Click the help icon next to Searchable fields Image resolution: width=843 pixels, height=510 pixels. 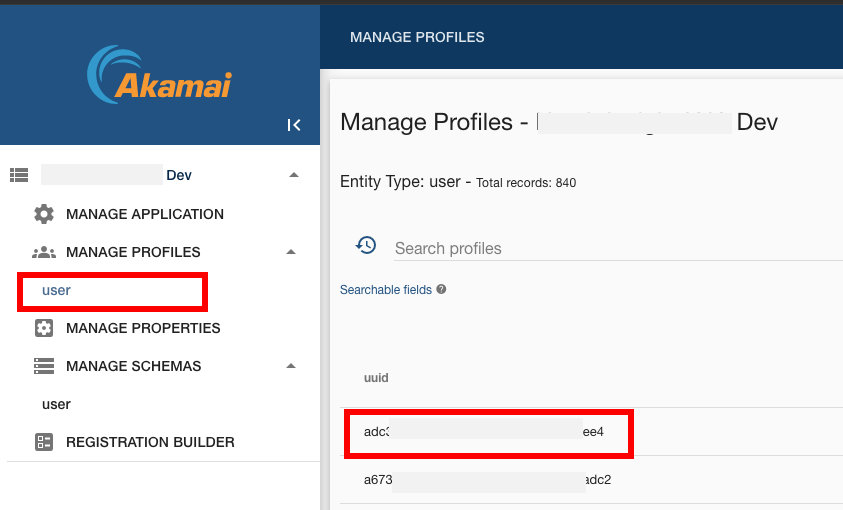(441, 290)
